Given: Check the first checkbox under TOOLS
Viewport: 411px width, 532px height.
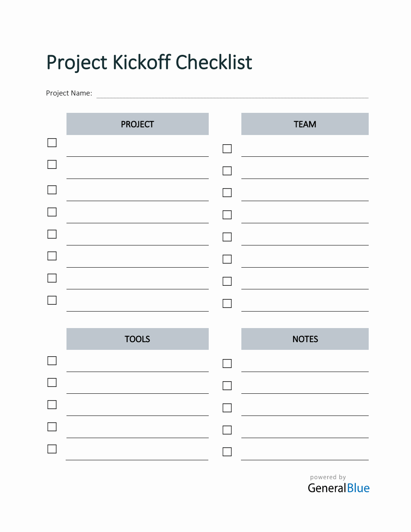Looking at the screenshot, I should pos(52,361).
